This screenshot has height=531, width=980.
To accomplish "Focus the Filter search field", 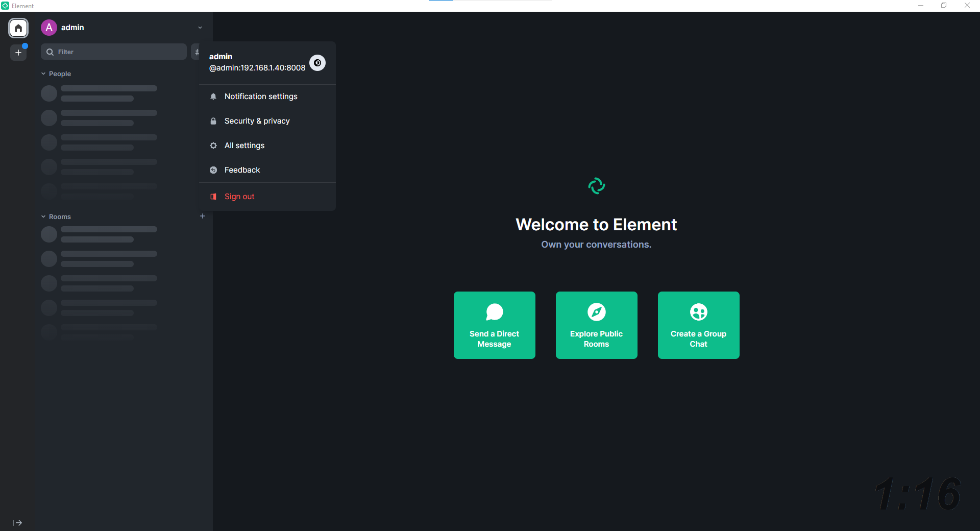I will coord(118,52).
